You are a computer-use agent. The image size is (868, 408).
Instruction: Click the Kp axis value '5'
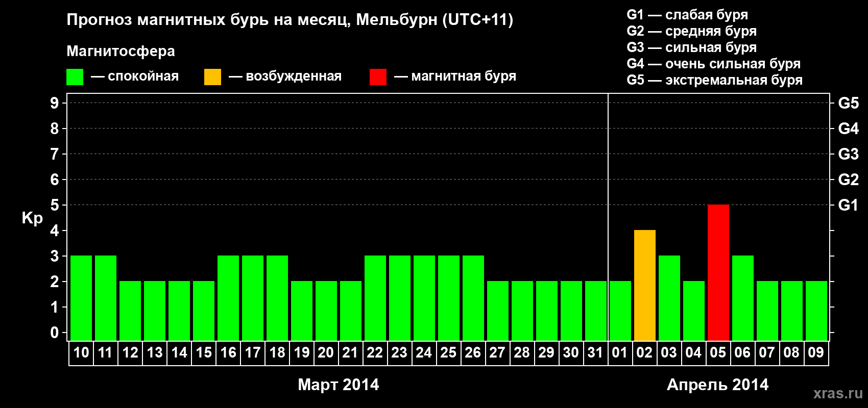point(55,205)
